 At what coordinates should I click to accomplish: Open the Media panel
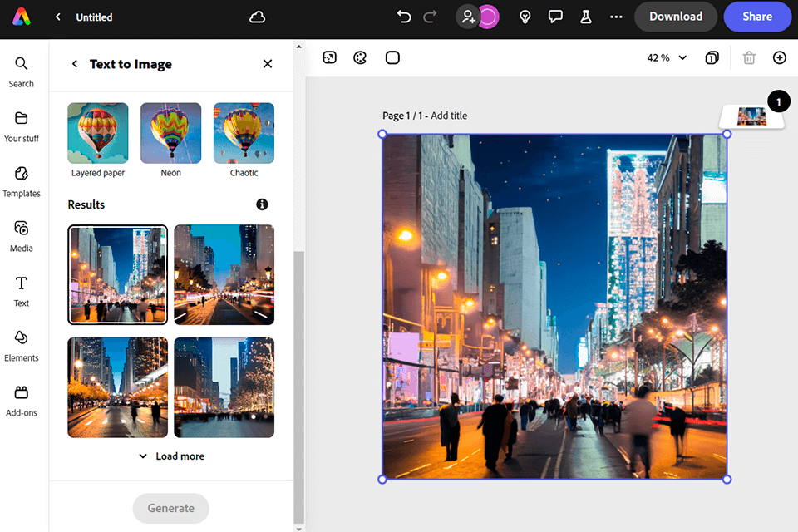(x=22, y=236)
